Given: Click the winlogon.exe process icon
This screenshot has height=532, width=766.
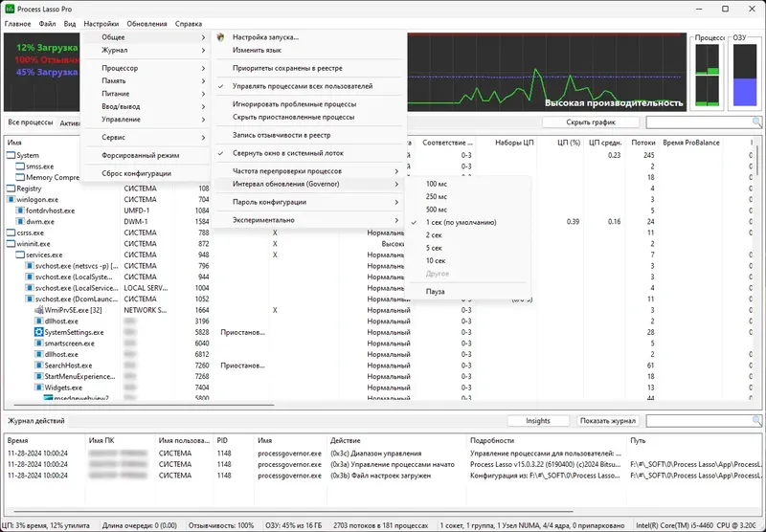Looking at the screenshot, I should pyautogui.click(x=11, y=199).
